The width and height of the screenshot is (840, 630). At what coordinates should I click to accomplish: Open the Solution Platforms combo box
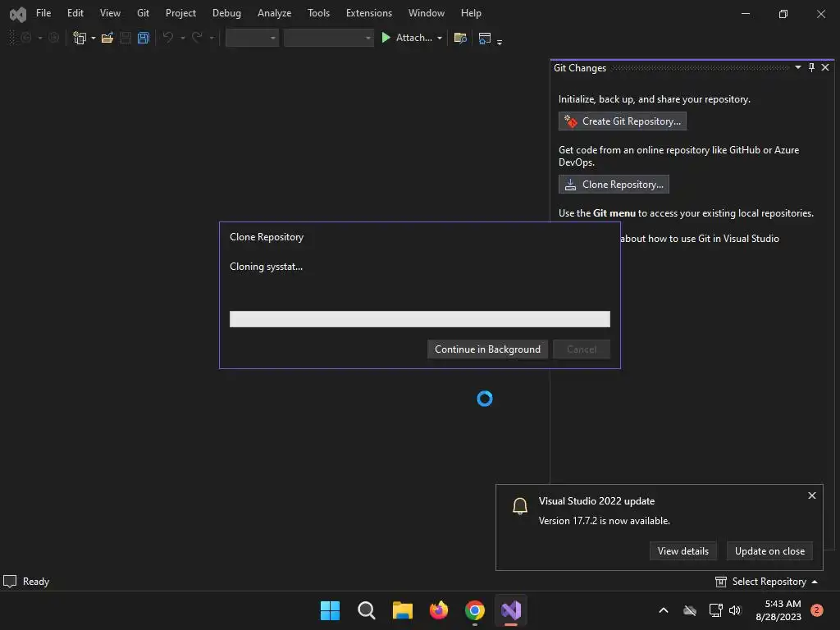click(328, 38)
